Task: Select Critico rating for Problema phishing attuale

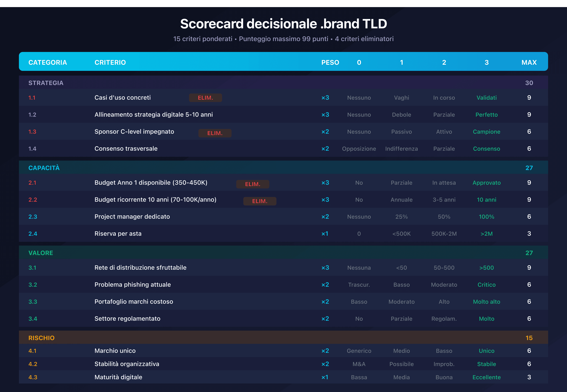Action: tap(486, 284)
